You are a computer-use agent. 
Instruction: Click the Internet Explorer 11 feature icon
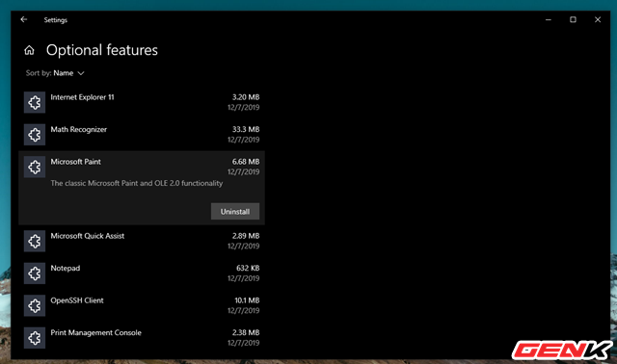pyautogui.click(x=35, y=102)
